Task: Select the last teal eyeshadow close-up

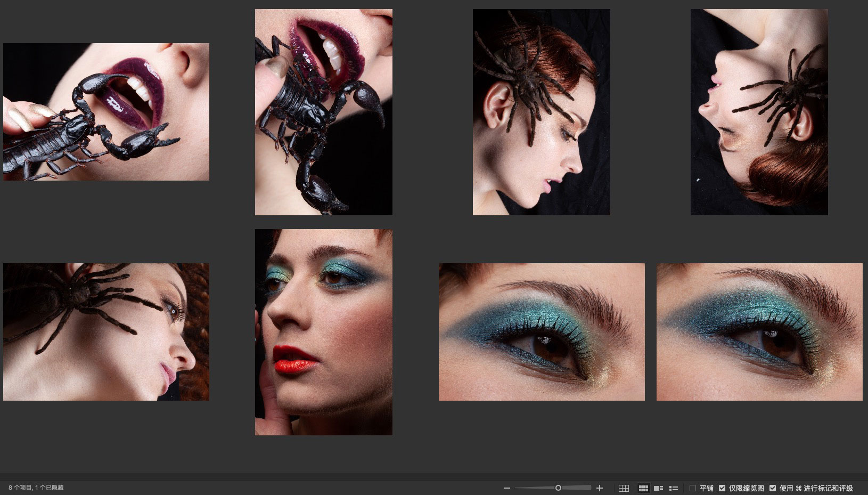Action: [x=759, y=331]
